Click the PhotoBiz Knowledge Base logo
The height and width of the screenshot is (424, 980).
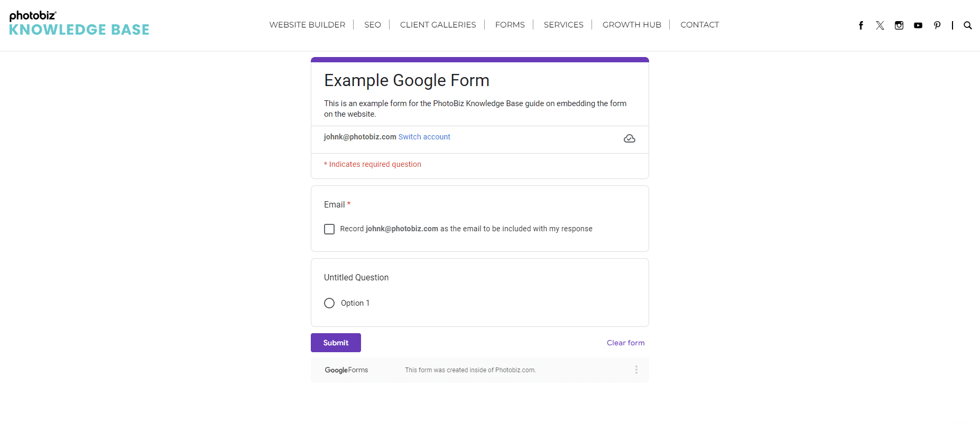click(x=79, y=24)
